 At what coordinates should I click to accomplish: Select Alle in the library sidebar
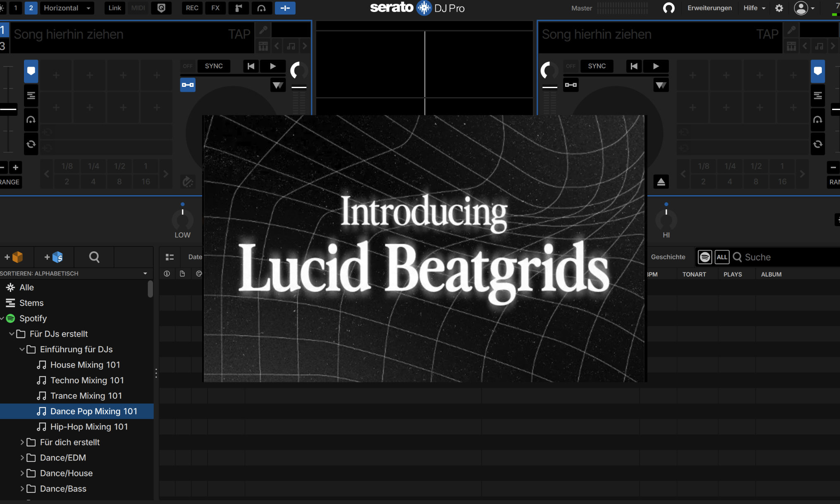[x=26, y=287]
